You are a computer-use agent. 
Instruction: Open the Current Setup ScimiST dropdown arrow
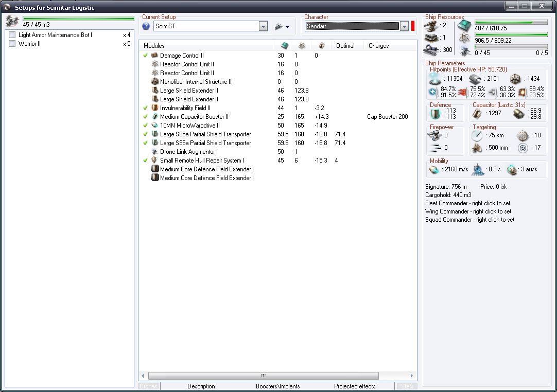tap(263, 26)
